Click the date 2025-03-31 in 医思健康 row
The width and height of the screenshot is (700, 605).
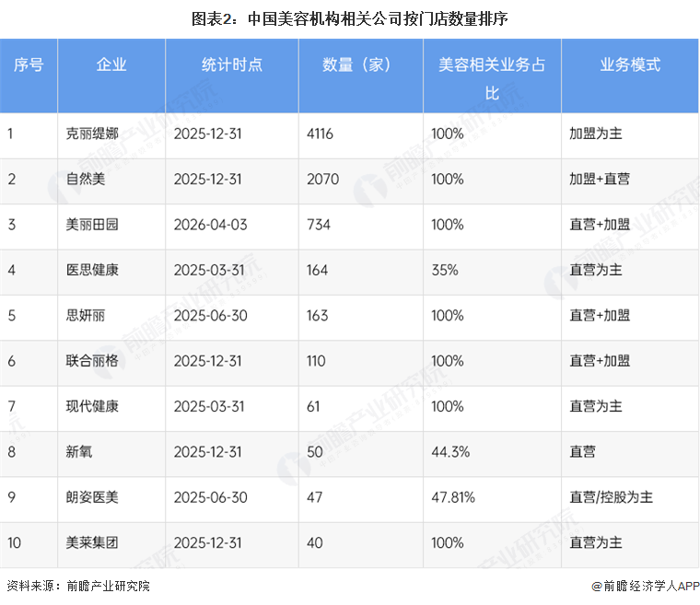point(209,270)
